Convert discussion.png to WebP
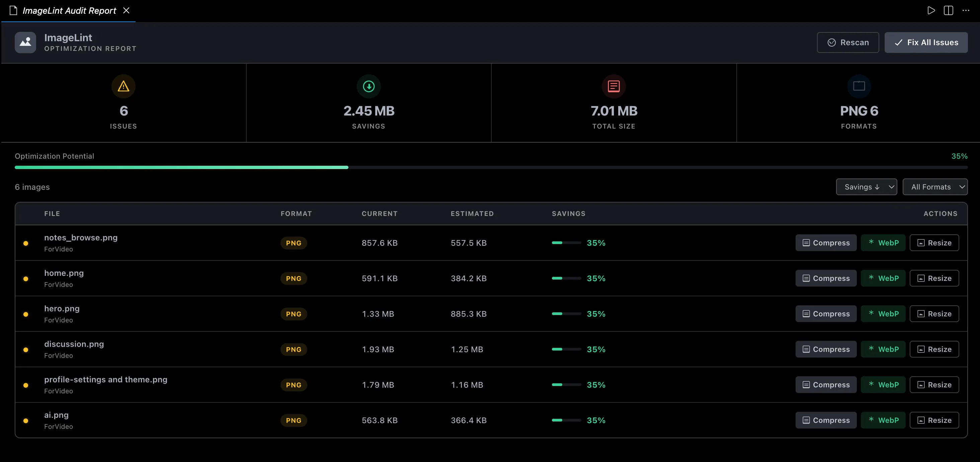The height and width of the screenshot is (462, 980). point(883,350)
